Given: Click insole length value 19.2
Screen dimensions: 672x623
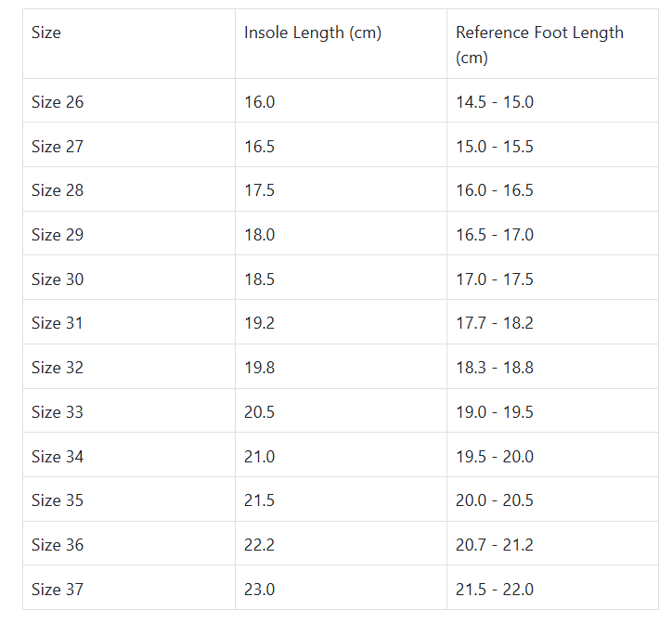Looking at the screenshot, I should tap(260, 323).
